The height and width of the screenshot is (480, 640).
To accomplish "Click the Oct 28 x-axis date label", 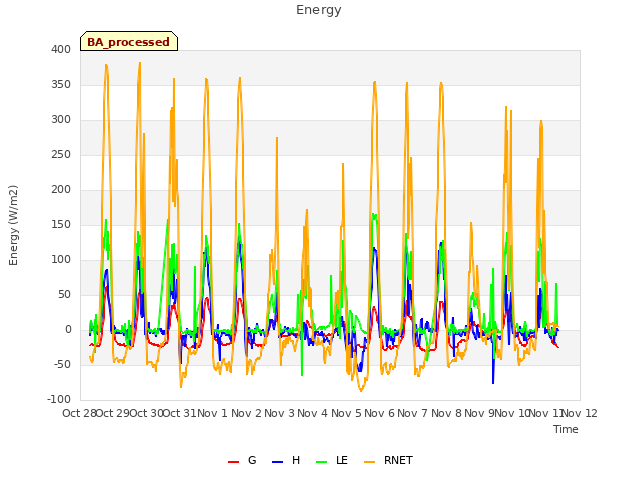I will point(79,413).
